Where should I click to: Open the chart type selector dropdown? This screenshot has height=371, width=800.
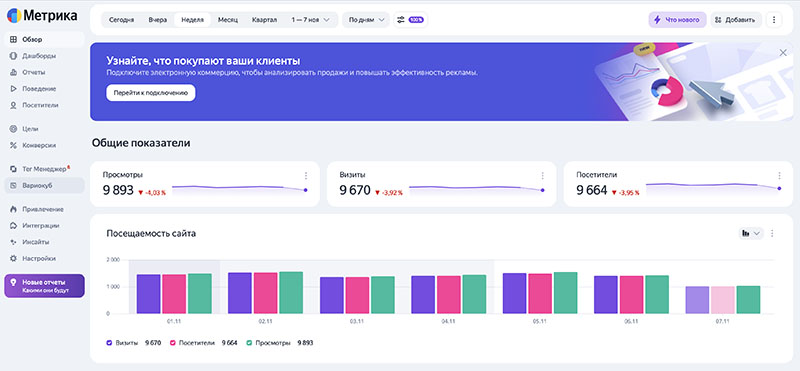tap(751, 233)
